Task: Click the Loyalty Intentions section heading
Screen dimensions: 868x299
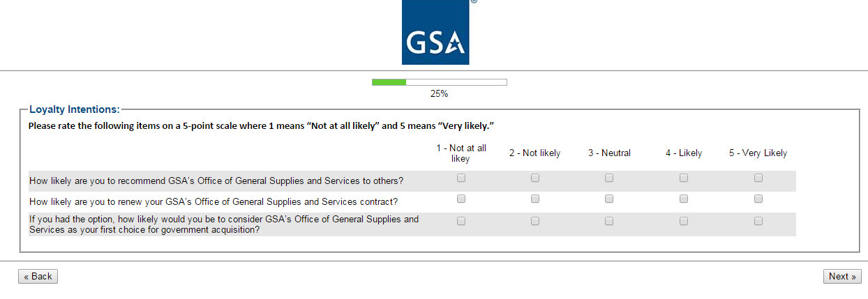Action: pyautogui.click(x=75, y=109)
